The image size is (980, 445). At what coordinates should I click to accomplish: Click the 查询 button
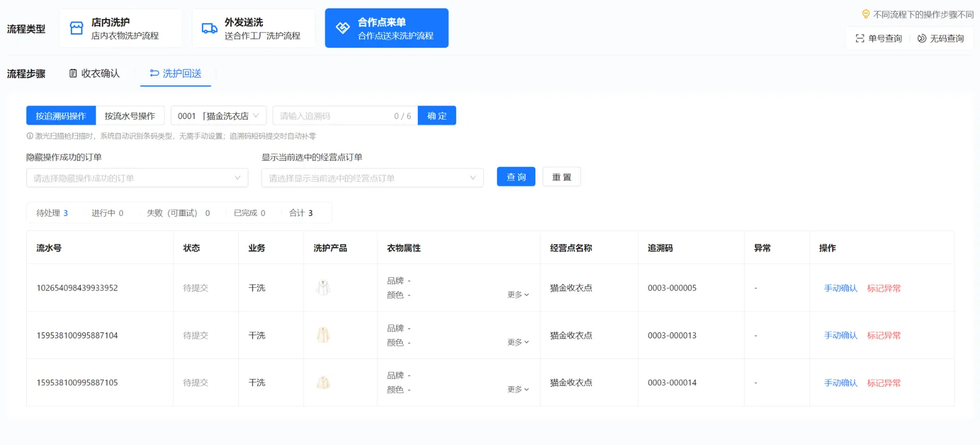tap(516, 177)
